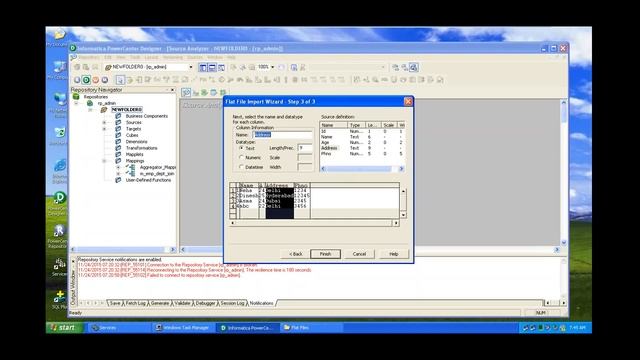Click the rp_admin repository icon

click(90, 103)
